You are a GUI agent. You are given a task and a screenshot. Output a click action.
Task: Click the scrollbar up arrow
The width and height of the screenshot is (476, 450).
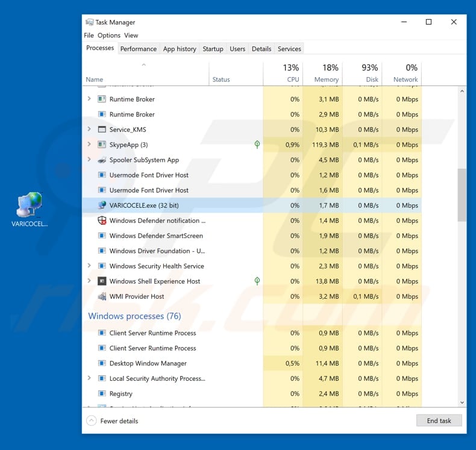tap(462, 91)
